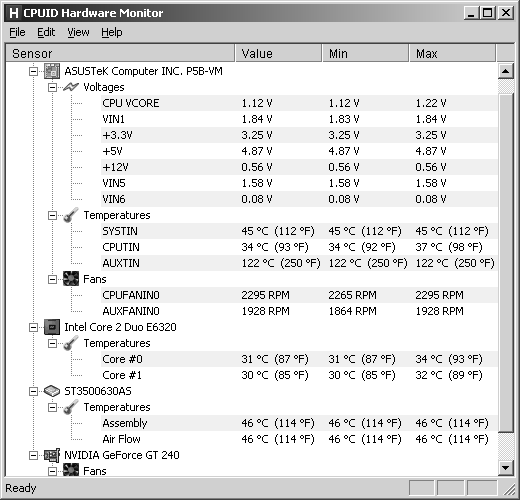Collapse the Intel Core 2 Duo E6320 node
The width and height of the screenshot is (520, 500).
[x=33, y=327]
